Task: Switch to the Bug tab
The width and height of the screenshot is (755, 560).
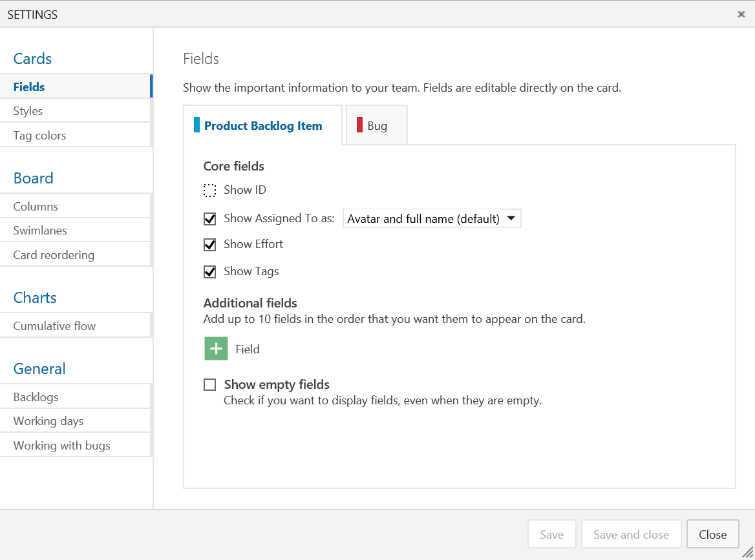Action: (376, 125)
